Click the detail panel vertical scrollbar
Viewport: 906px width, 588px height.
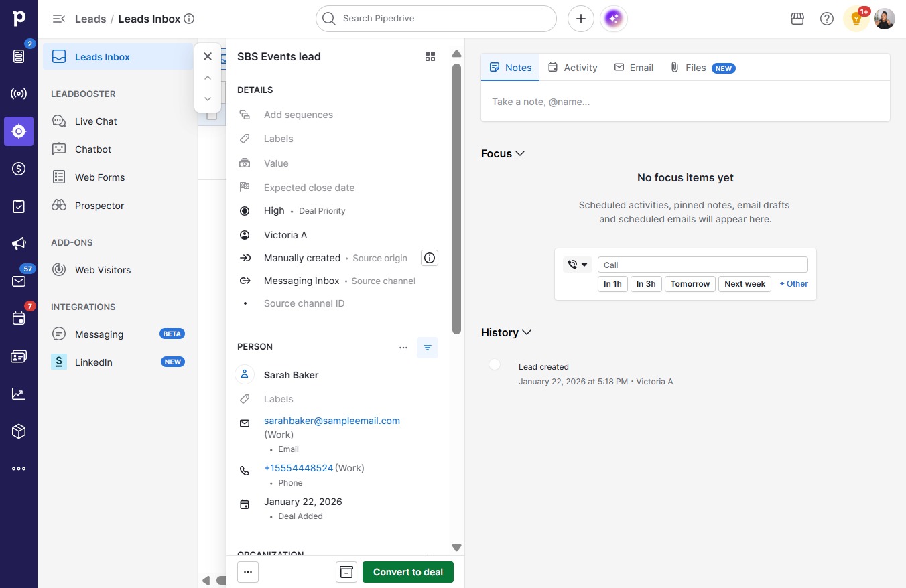tap(456, 198)
